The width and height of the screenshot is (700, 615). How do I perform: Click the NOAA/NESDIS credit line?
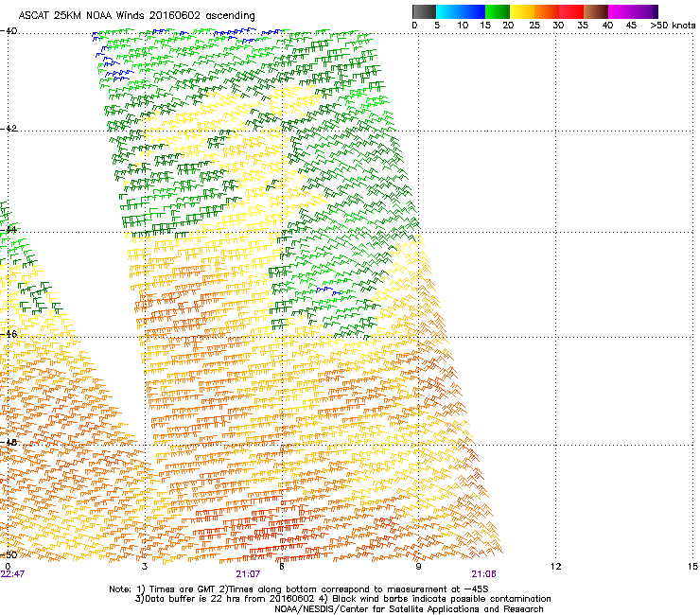(x=409, y=609)
